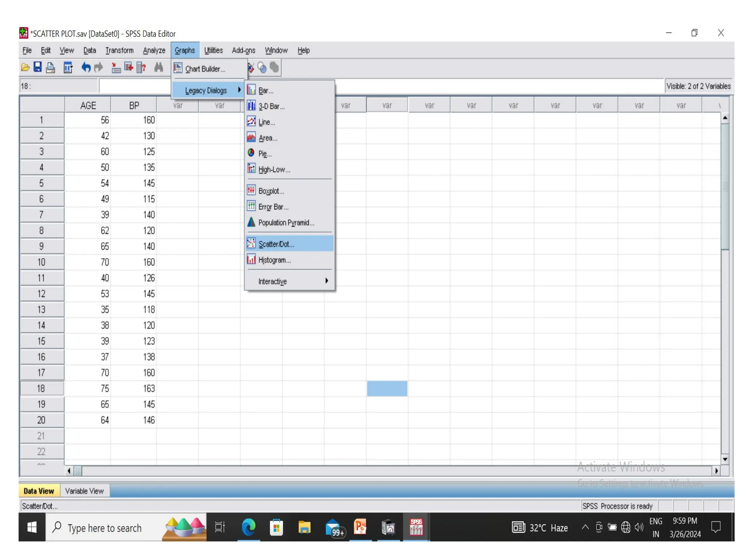
Task: Open the Analyze menu
Action: click(154, 50)
